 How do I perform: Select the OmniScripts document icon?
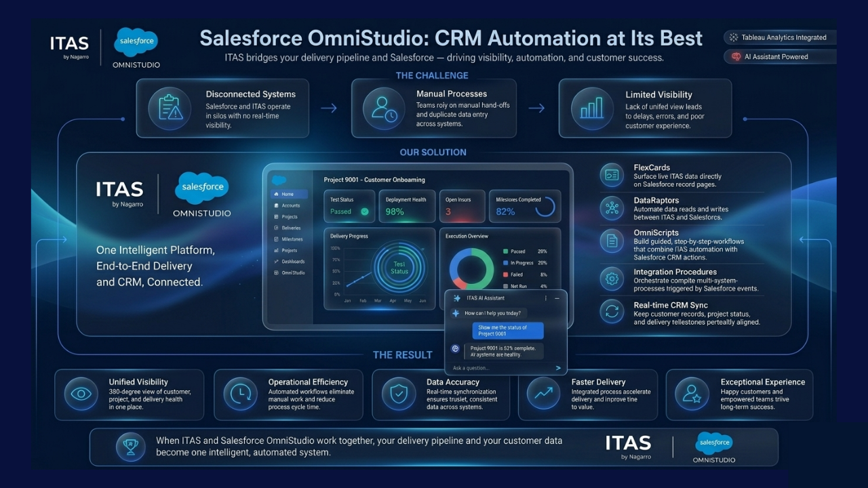click(x=612, y=241)
